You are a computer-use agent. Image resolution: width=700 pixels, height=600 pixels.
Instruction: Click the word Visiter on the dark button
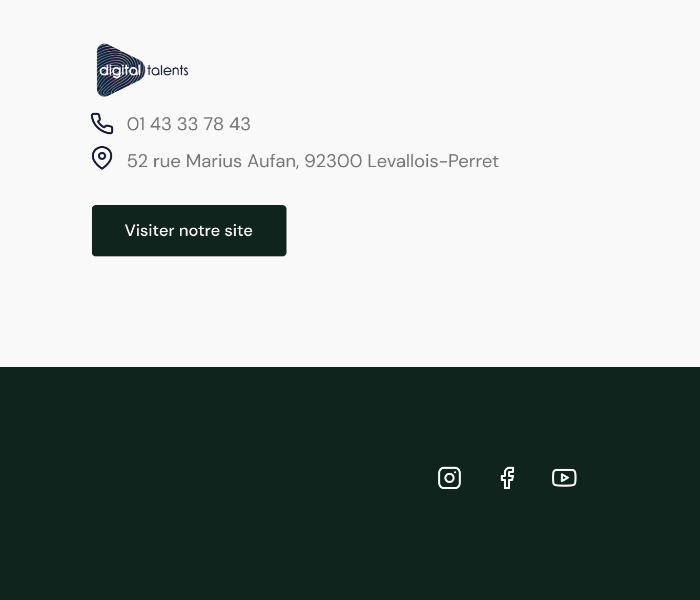(150, 231)
